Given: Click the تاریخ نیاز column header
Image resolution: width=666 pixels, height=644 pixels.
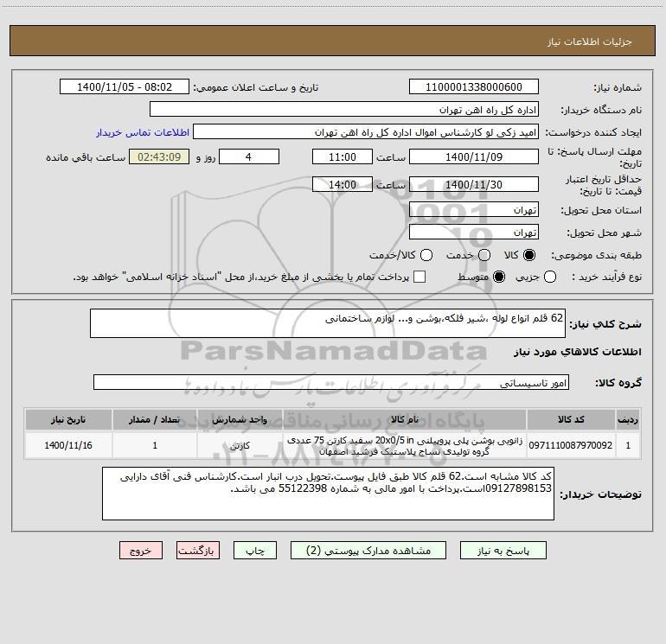Looking at the screenshot, I should [x=68, y=419].
